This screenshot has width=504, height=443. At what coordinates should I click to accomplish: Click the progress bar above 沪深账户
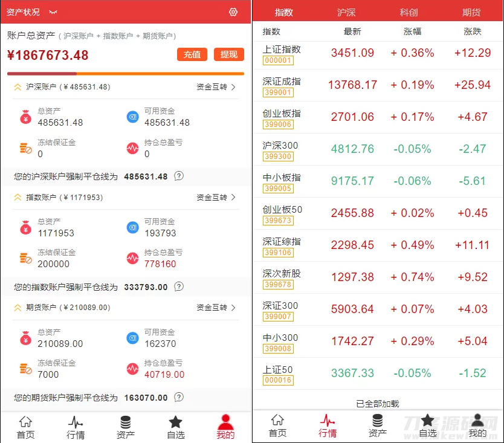[x=125, y=73]
